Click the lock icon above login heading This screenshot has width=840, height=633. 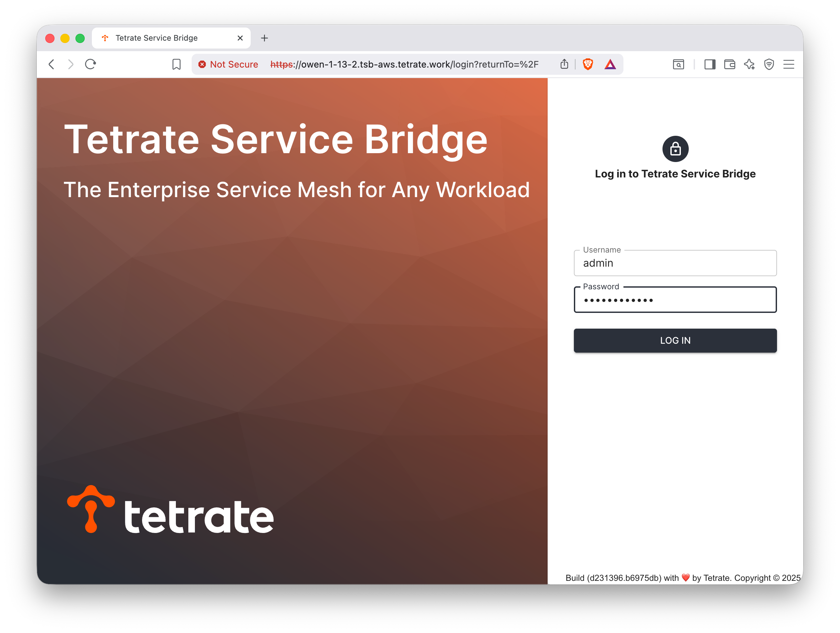675,149
